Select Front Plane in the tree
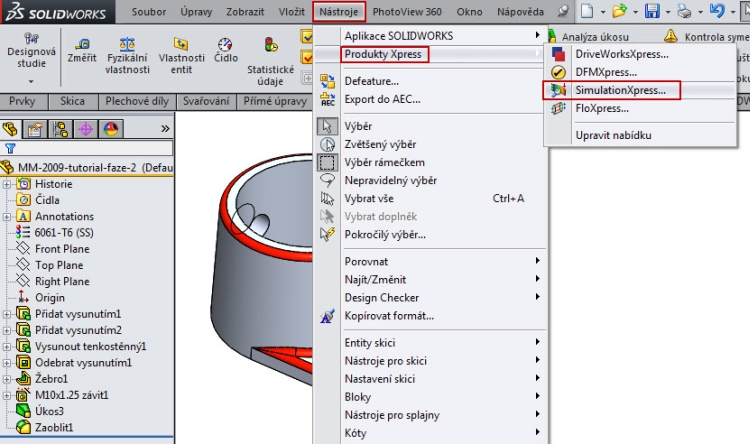 [62, 249]
